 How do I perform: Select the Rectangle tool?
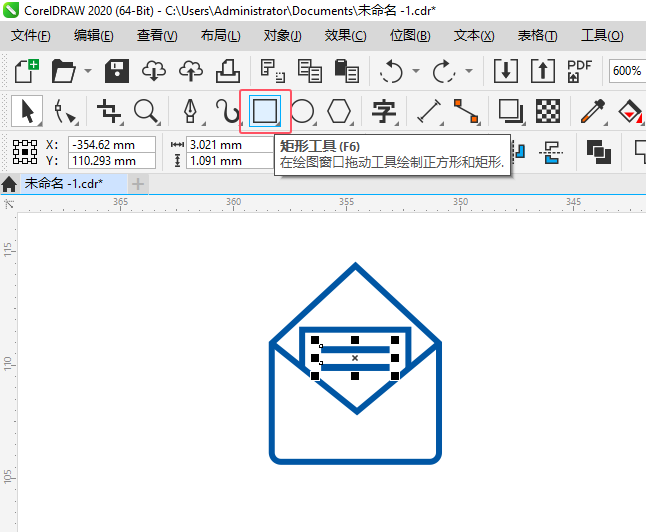(x=265, y=111)
